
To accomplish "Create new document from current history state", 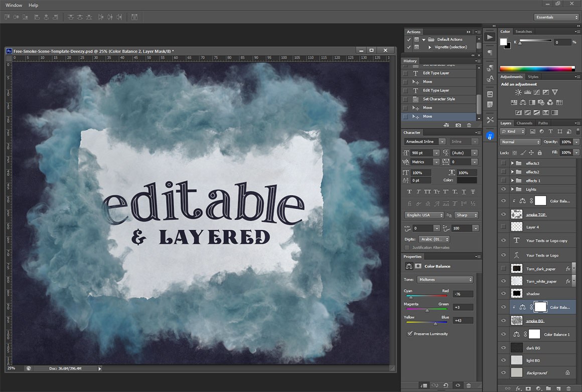I will [x=446, y=125].
